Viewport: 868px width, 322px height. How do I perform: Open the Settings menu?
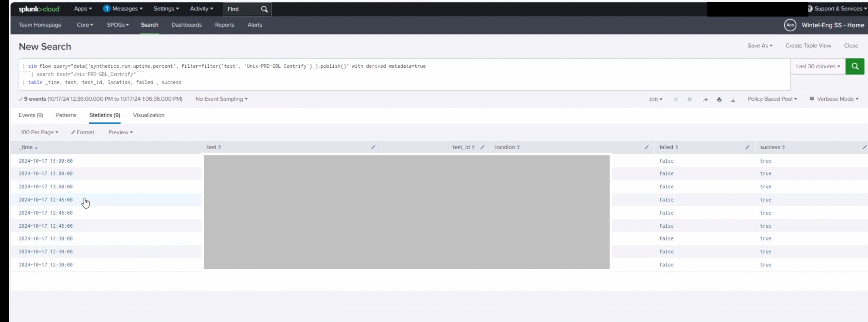166,9
